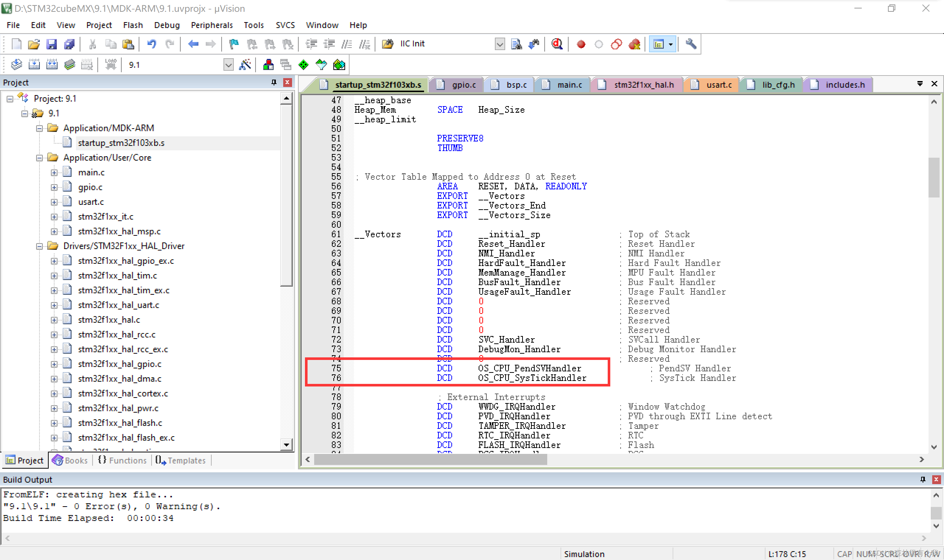Click the Download (LOAD) to flash icon
This screenshot has width=944, height=560.
click(x=111, y=65)
